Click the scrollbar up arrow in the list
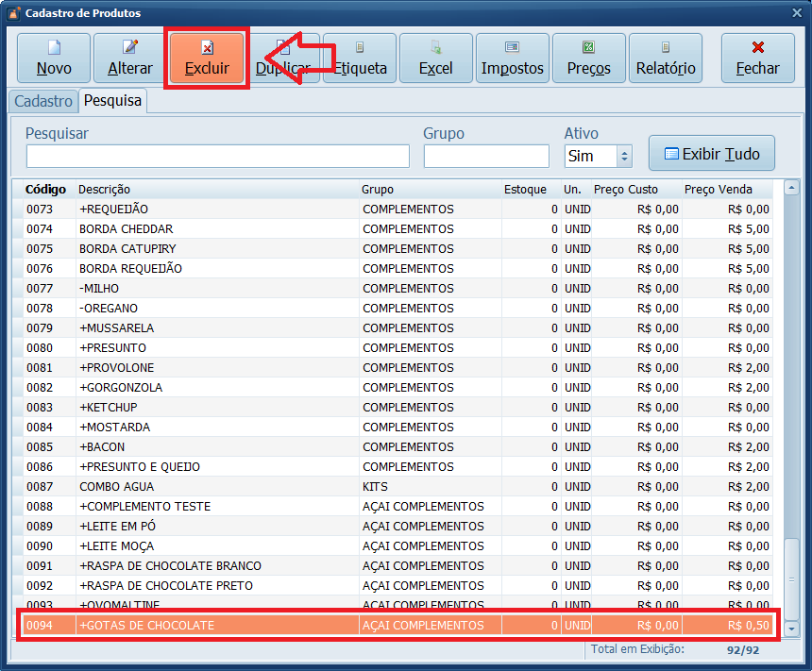The height and width of the screenshot is (671, 812). (792, 189)
